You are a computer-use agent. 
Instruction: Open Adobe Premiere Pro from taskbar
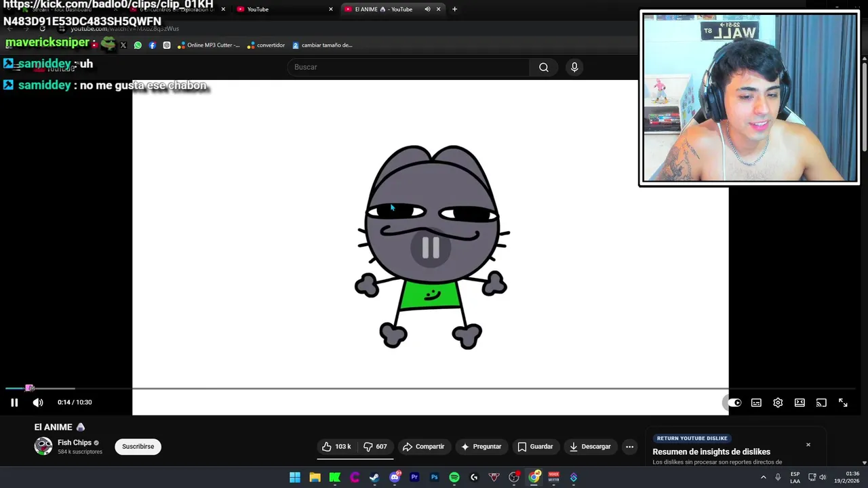(414, 477)
